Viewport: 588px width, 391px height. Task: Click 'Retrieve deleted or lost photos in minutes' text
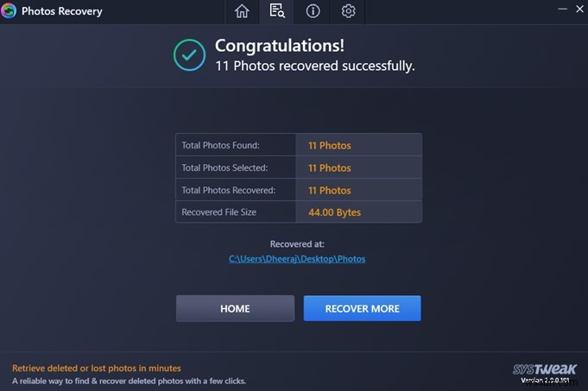tap(97, 368)
